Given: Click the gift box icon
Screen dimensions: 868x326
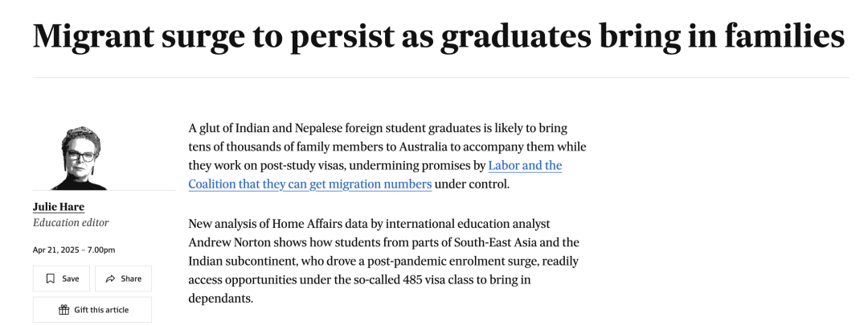Looking at the screenshot, I should click(63, 309).
